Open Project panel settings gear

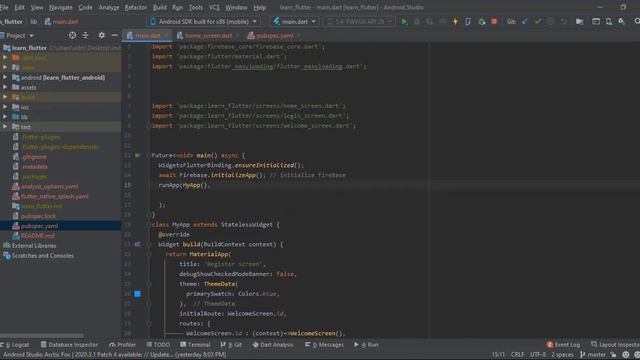coord(102,36)
